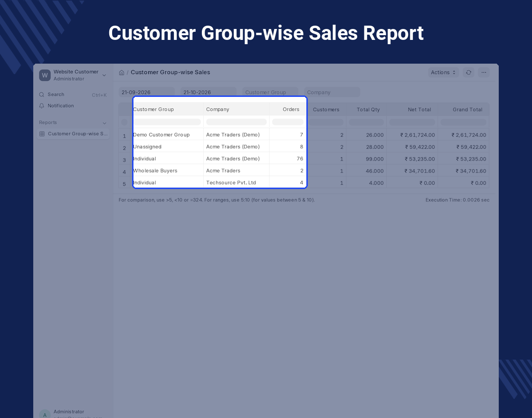Screen dimensions: 532x418
Task: Click the refresh report icon
Action: [x=468, y=72]
